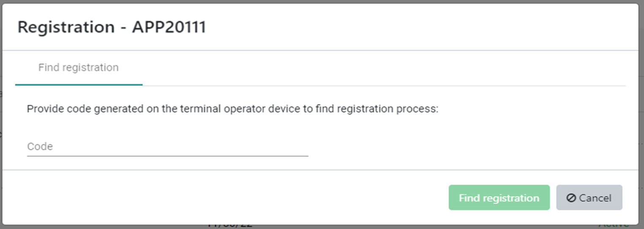644x229 pixels.
Task: Click the empty tab strip right of Find registration
Action: pyautogui.click(x=380, y=68)
